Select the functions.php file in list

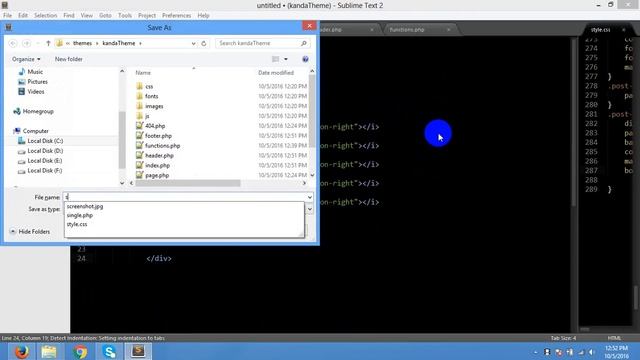162,146
